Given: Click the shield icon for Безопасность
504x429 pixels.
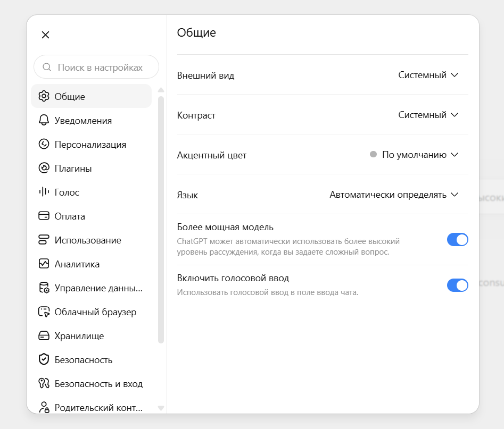Looking at the screenshot, I should tap(44, 359).
